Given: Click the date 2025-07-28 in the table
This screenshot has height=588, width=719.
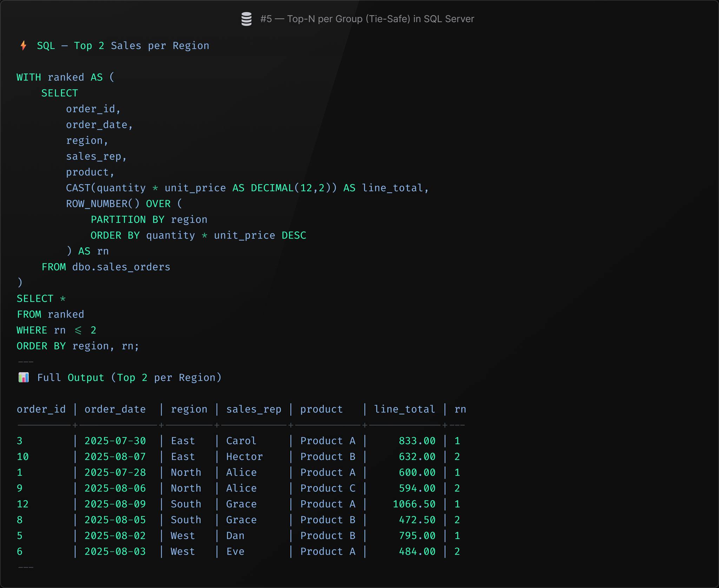Looking at the screenshot, I should (115, 472).
